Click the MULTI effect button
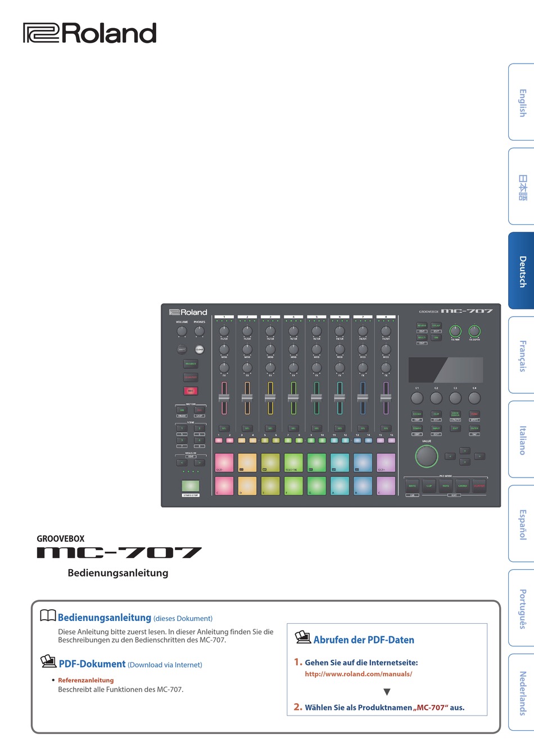The width and height of the screenshot is (534, 756). tap(422, 337)
